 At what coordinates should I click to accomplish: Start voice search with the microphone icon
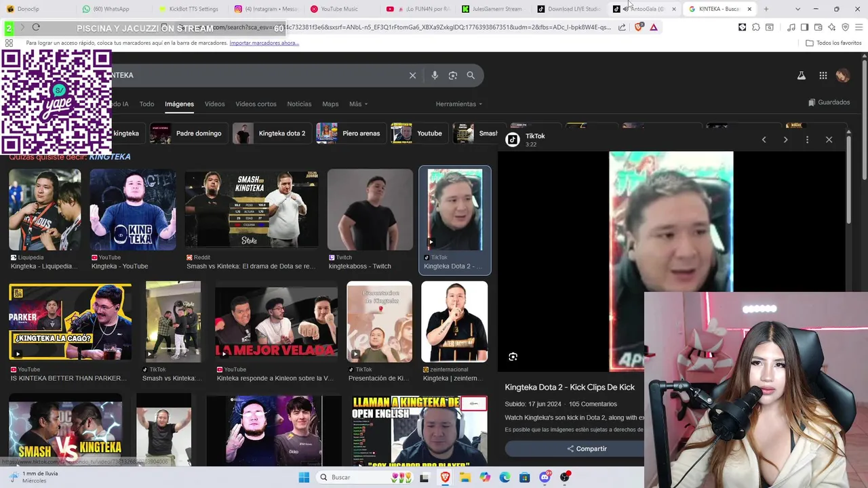tap(435, 75)
